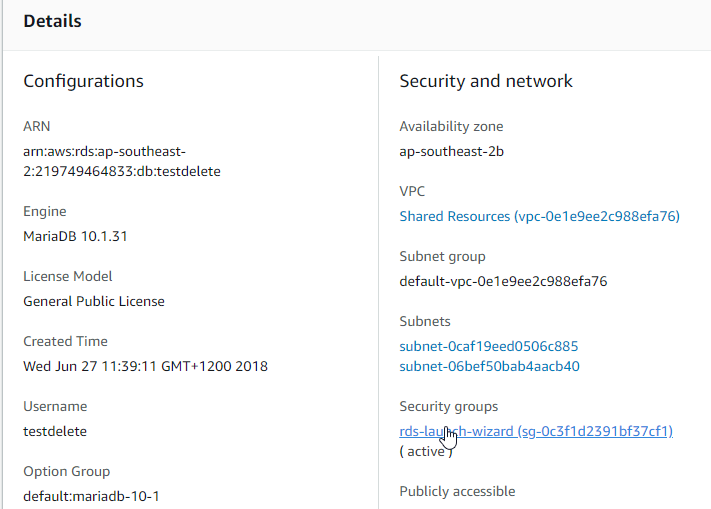Screen dimensions: 711x509
Task: Click the MariaDB 10.1.31 engine value
Action: pyautogui.click(x=75, y=236)
